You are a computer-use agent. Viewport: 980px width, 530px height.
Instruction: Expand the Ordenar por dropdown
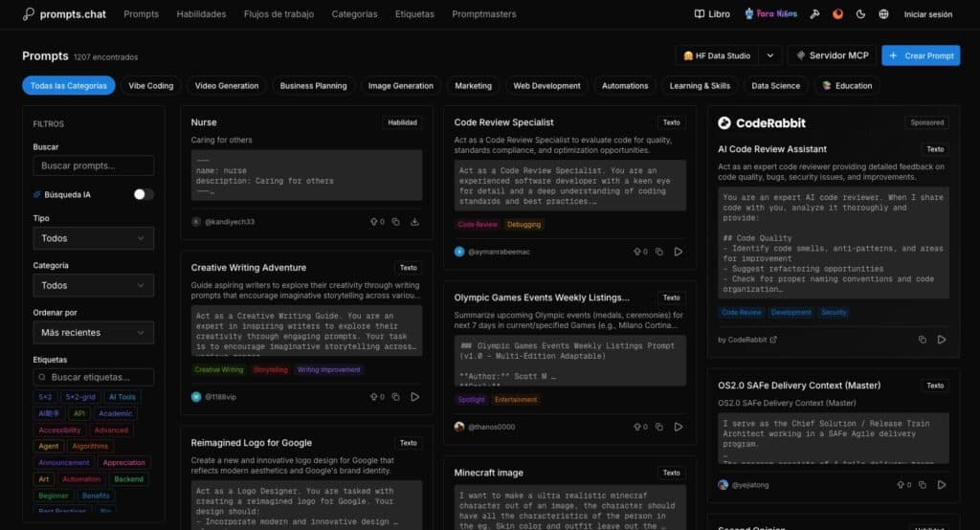(93, 333)
